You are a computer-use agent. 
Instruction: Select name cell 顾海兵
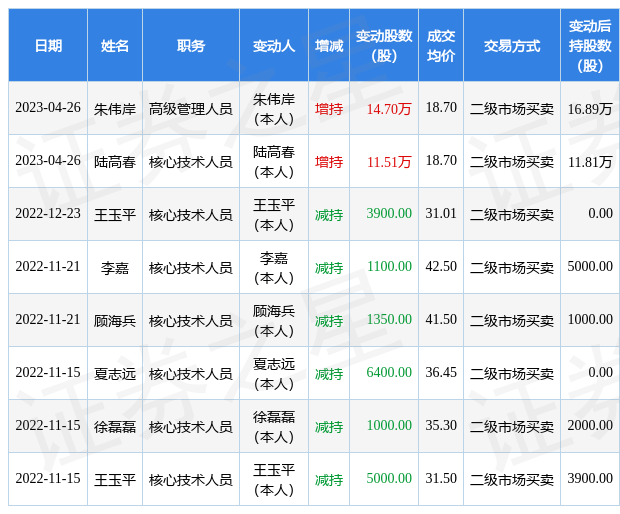pos(115,321)
